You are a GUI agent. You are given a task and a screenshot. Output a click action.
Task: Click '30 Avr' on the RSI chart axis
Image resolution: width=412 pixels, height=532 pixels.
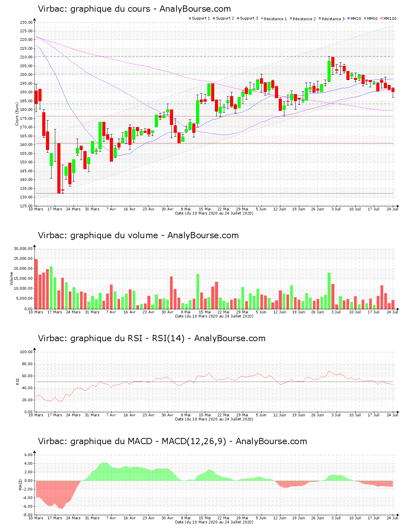tap(167, 415)
